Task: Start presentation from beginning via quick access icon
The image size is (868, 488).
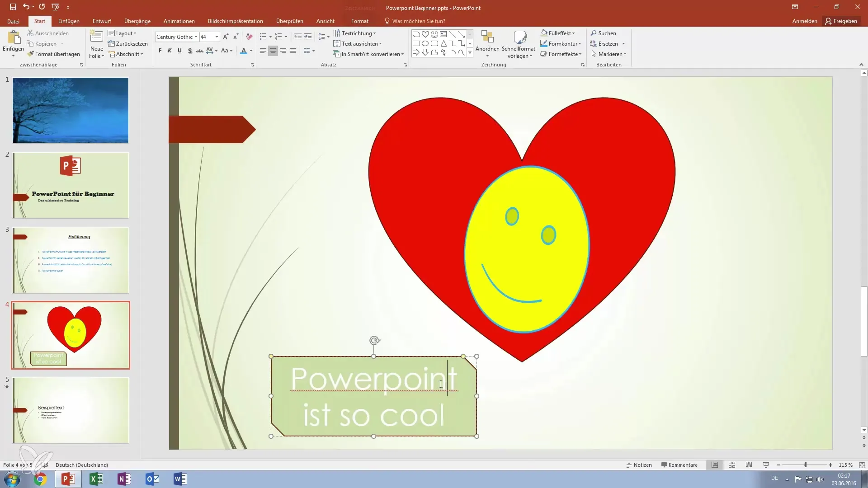Action: (55, 7)
